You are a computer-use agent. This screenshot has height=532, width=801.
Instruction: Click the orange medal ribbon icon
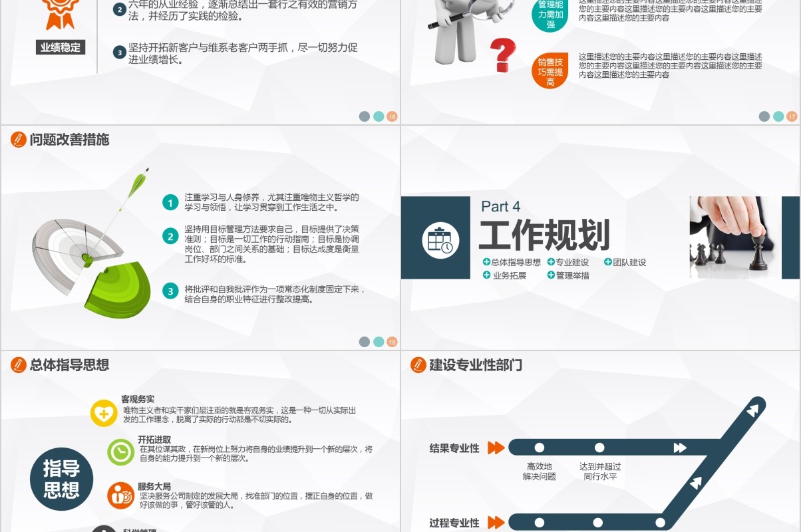click(x=60, y=13)
